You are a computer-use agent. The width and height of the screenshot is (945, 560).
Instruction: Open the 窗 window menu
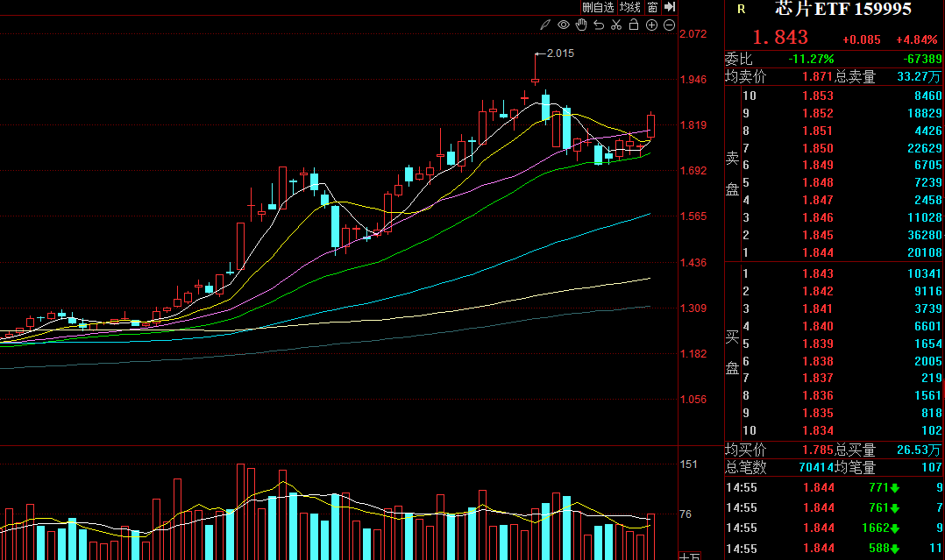(x=653, y=7)
